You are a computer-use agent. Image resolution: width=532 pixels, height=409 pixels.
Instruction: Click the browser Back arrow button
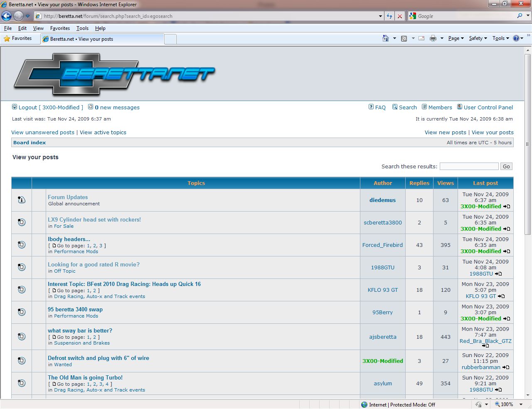pos(6,16)
